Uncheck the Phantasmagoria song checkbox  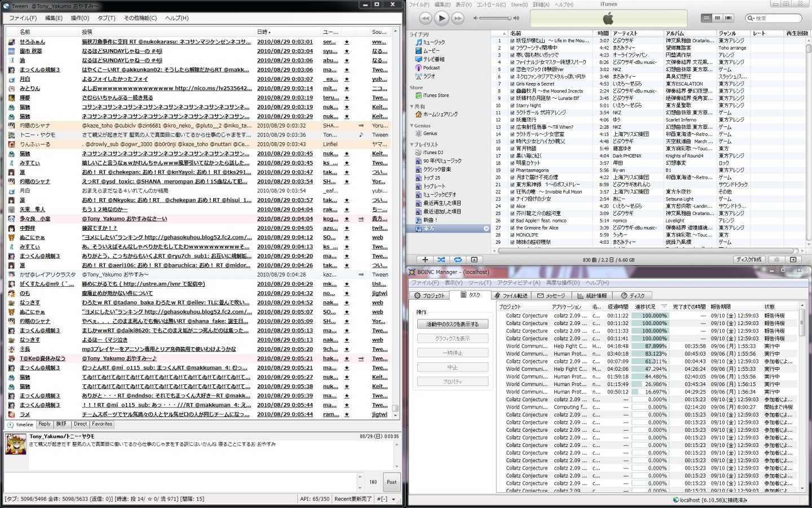[513, 170]
